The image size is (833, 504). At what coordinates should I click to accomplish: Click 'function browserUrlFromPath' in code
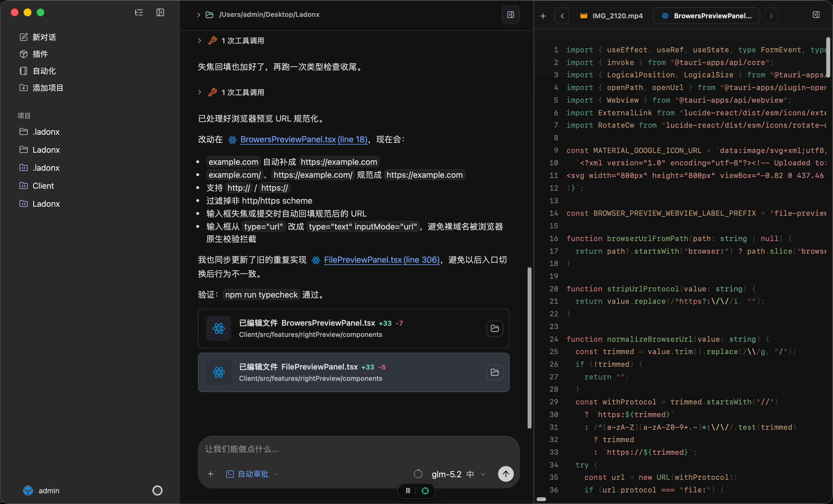pos(627,238)
